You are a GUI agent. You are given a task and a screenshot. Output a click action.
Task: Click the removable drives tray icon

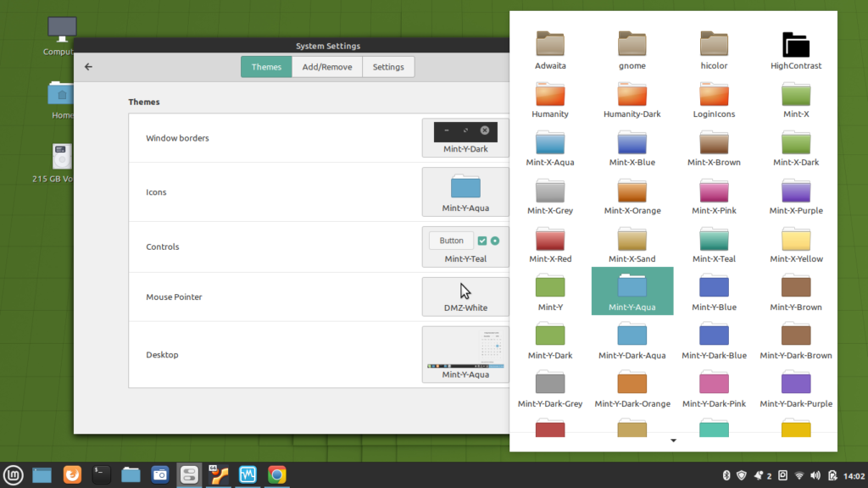[782, 475]
